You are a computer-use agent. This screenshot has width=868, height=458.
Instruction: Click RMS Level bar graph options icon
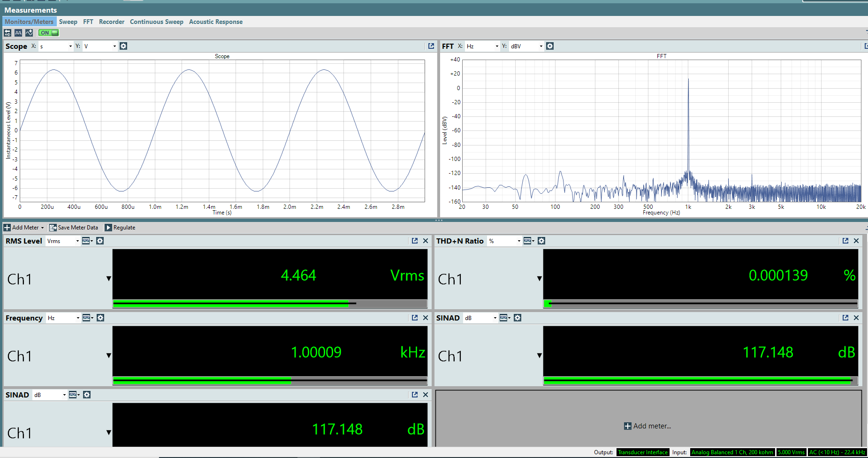[x=87, y=241]
